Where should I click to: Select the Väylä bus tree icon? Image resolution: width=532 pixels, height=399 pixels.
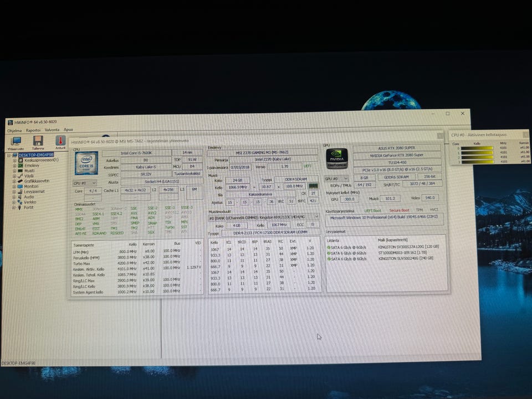click(21, 176)
